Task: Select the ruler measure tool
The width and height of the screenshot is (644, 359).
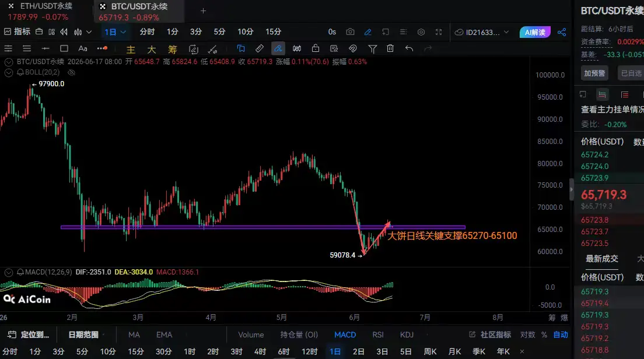Action: [260, 48]
